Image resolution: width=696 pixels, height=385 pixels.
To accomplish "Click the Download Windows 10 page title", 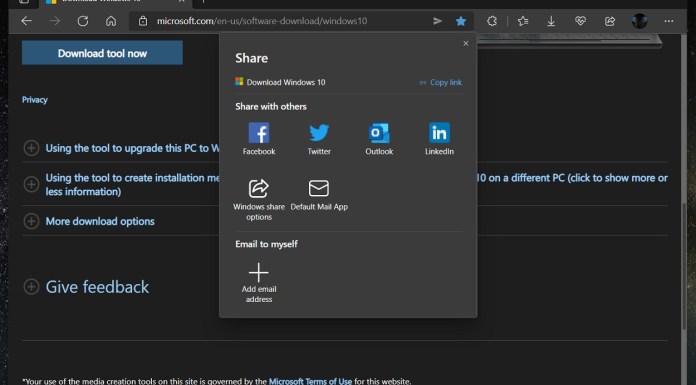I will (x=286, y=82).
